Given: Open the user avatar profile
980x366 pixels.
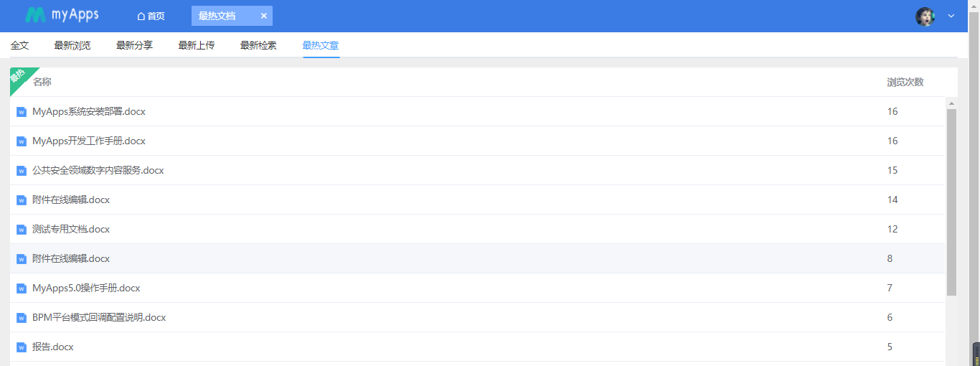Looking at the screenshot, I should [925, 17].
